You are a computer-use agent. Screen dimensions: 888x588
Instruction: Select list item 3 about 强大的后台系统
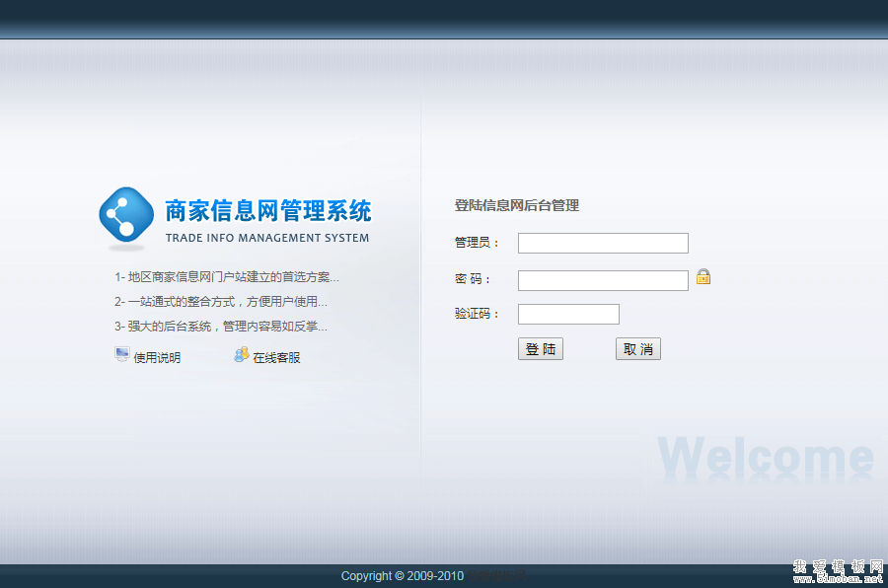pyautogui.click(x=221, y=327)
